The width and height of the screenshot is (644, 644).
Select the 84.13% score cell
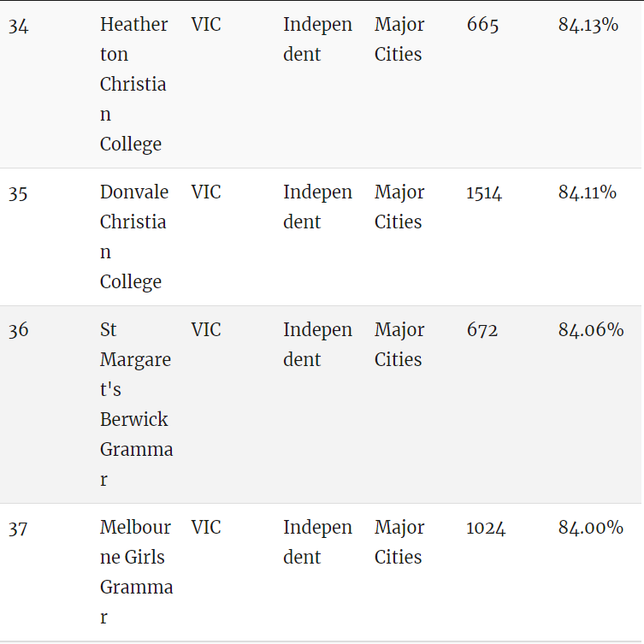[x=588, y=25]
